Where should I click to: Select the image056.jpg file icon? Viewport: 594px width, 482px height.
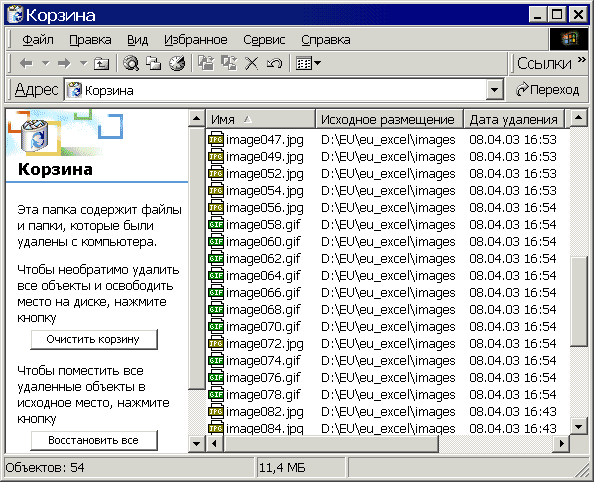[x=216, y=208]
